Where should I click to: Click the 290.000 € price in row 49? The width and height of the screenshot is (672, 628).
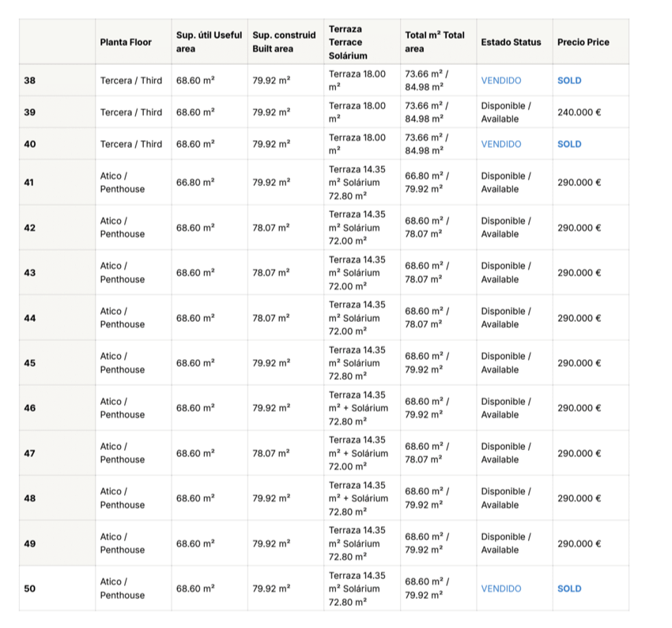[x=579, y=543]
